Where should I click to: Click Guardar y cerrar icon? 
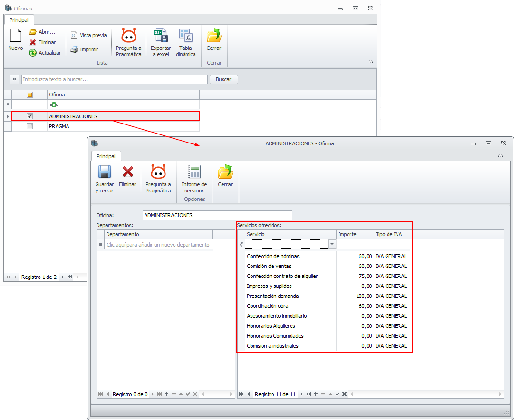point(105,172)
